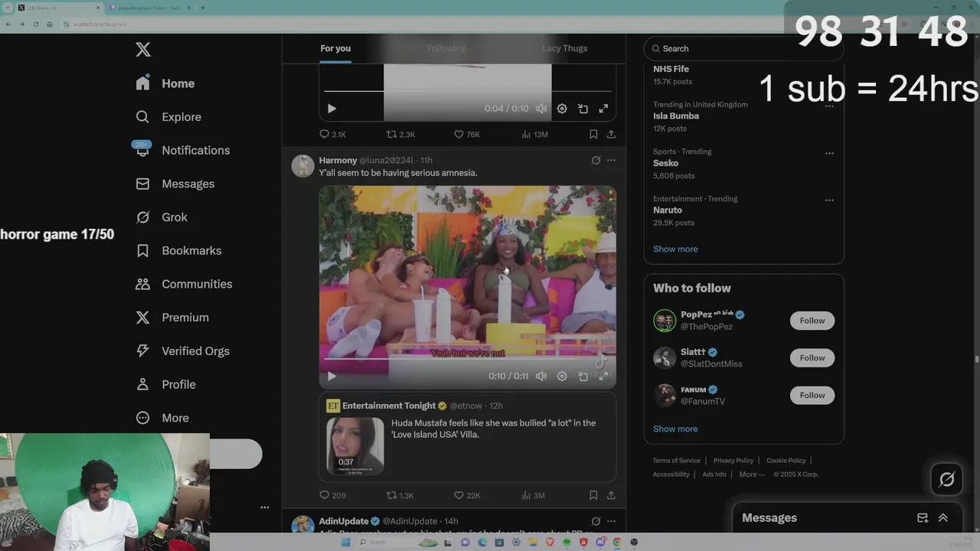Like the post with 76K likes
The image size is (980, 551).
(467, 134)
